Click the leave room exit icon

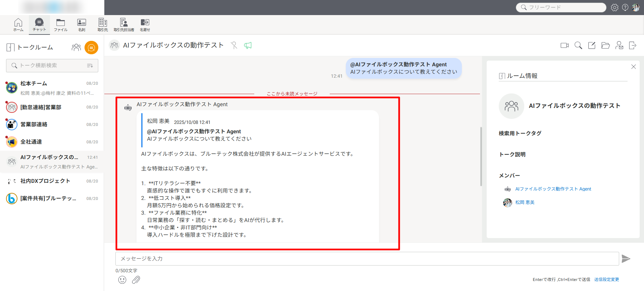click(633, 45)
